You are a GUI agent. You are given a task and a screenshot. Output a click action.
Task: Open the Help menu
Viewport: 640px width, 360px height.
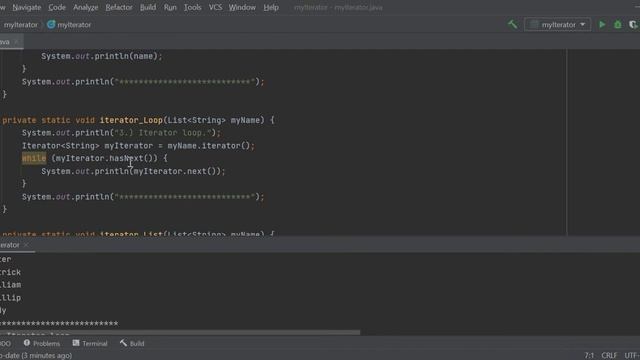pos(271,7)
